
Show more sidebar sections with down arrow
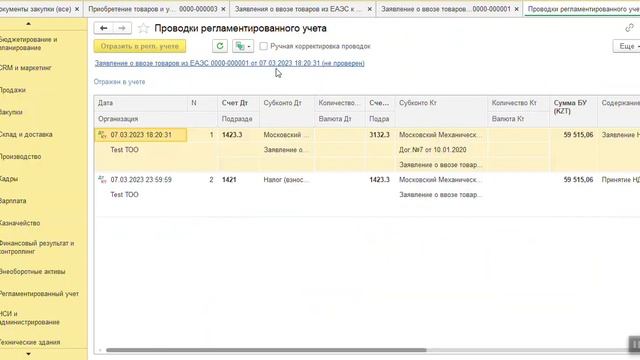pos(28,354)
